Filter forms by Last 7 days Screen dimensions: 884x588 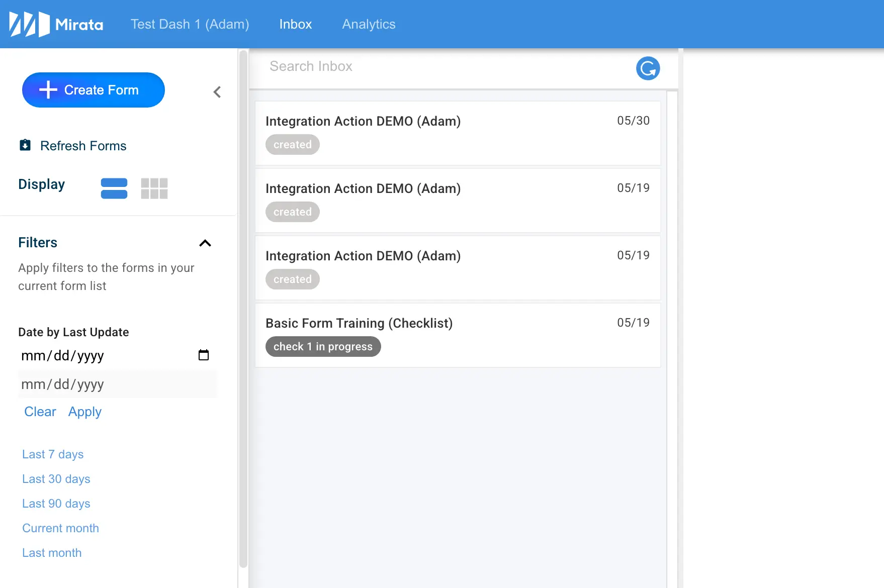point(53,454)
